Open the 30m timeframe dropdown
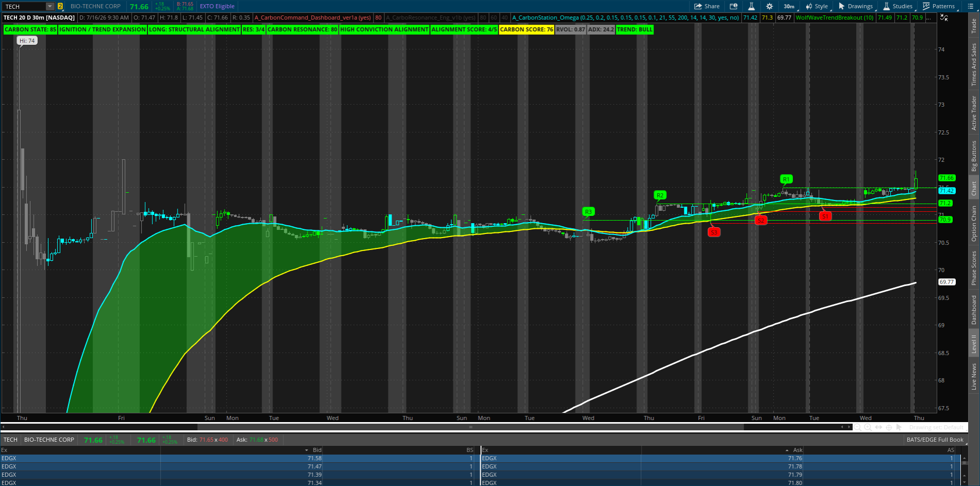The height and width of the screenshot is (486, 980). coord(790,6)
